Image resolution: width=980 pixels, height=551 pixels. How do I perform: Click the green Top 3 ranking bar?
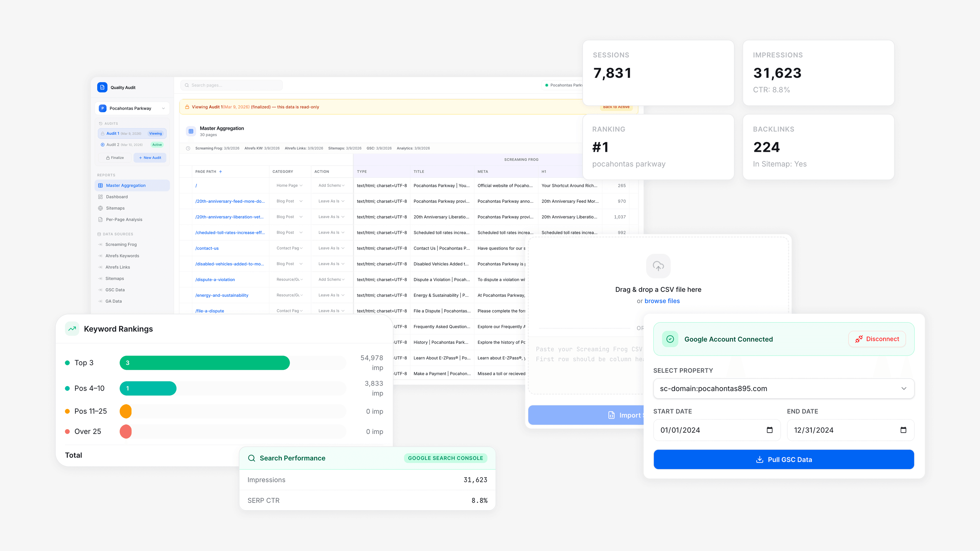click(205, 363)
